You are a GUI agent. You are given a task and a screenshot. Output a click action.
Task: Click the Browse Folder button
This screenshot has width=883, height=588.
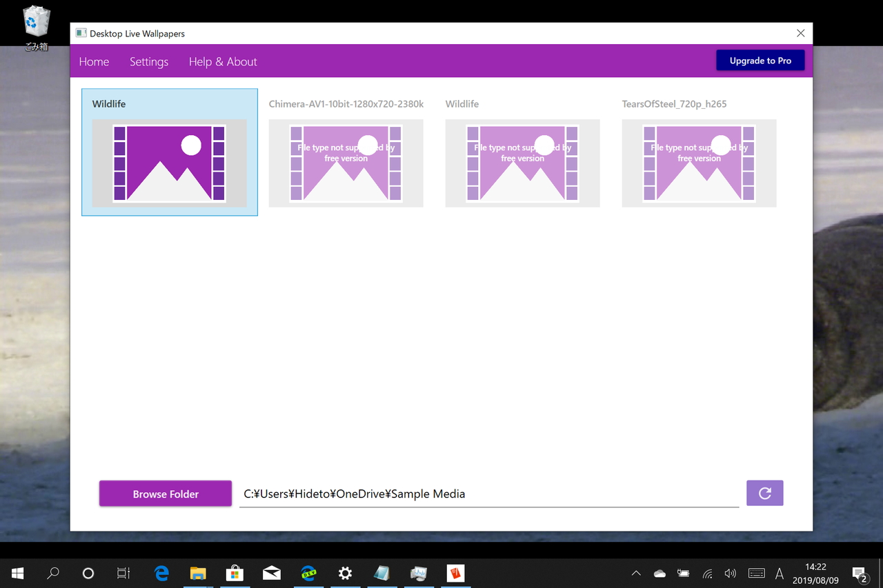tap(166, 494)
